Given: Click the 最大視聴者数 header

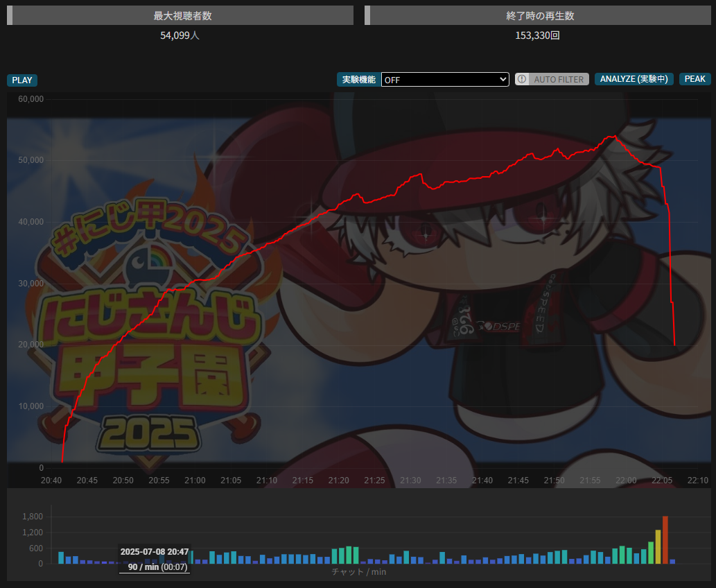Looking at the screenshot, I should click(180, 15).
